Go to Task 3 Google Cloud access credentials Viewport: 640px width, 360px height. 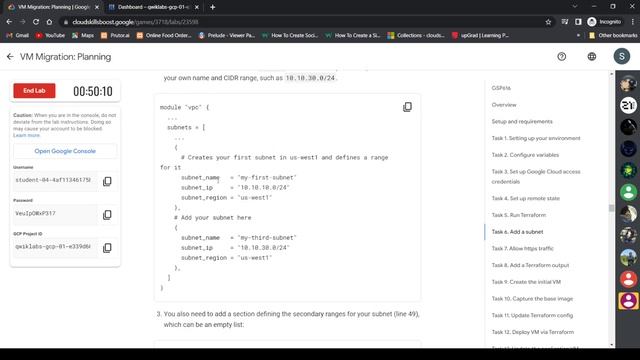tap(536, 176)
